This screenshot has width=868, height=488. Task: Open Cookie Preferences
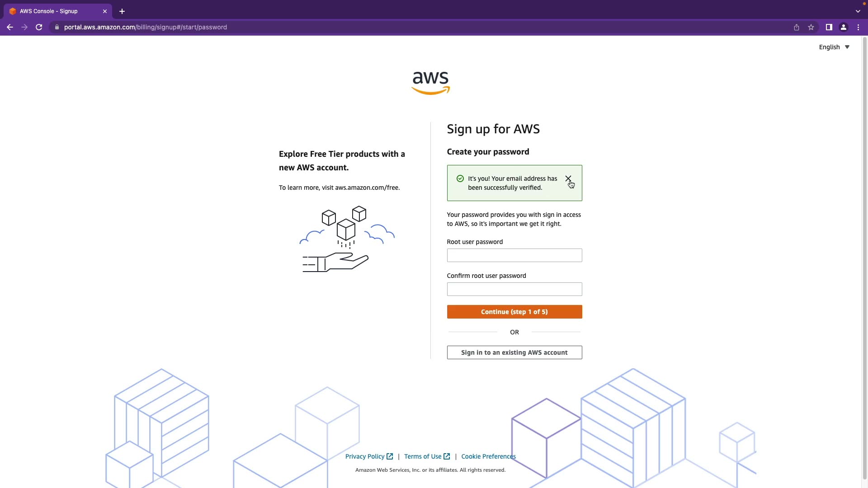pos(488,456)
